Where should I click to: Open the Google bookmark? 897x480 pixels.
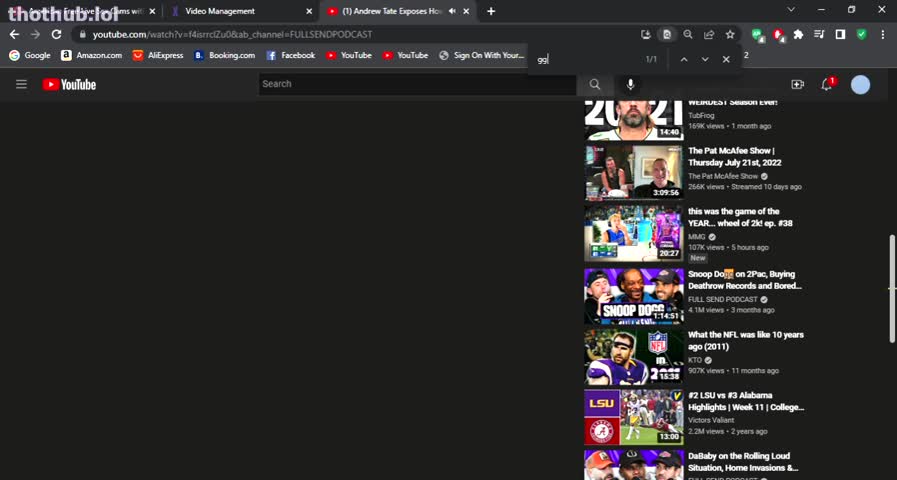pos(30,55)
